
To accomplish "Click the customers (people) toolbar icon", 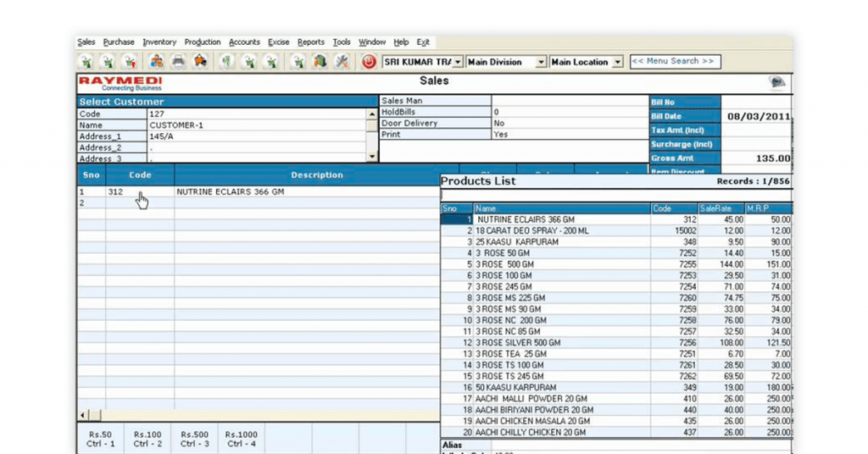I will (x=157, y=61).
